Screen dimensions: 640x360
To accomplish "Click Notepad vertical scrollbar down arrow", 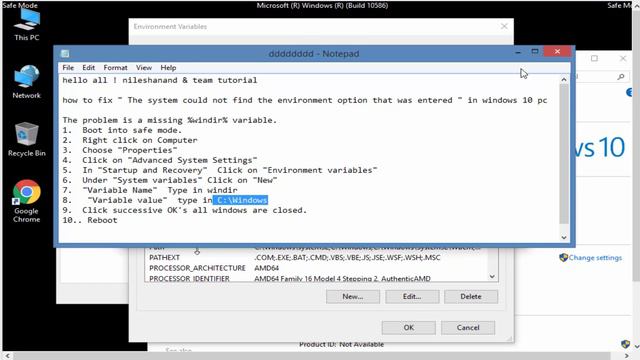I will 564,238.
